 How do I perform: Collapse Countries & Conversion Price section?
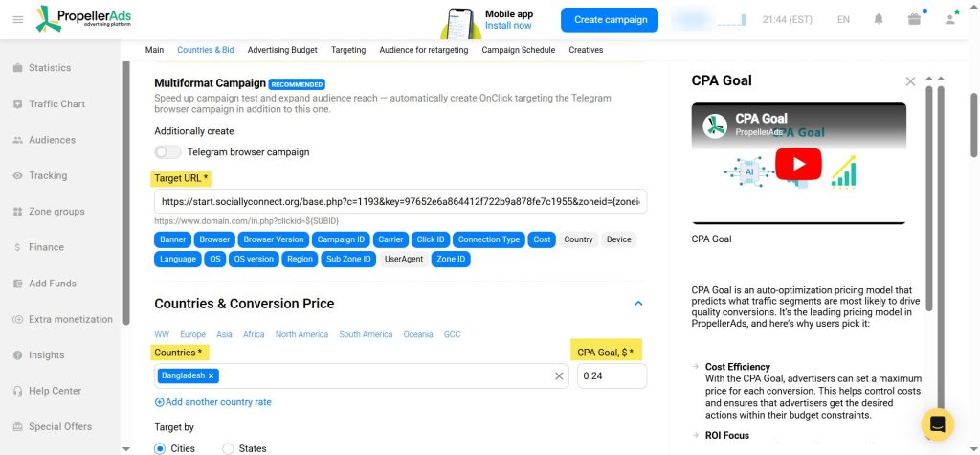638,304
